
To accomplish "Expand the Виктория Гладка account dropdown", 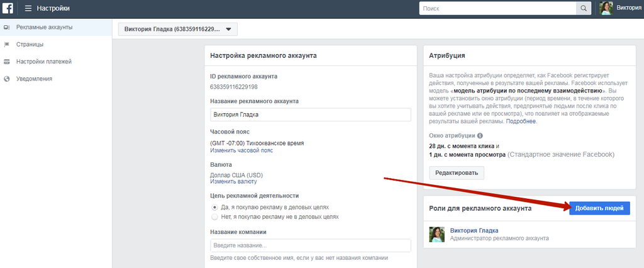I will coord(177,29).
